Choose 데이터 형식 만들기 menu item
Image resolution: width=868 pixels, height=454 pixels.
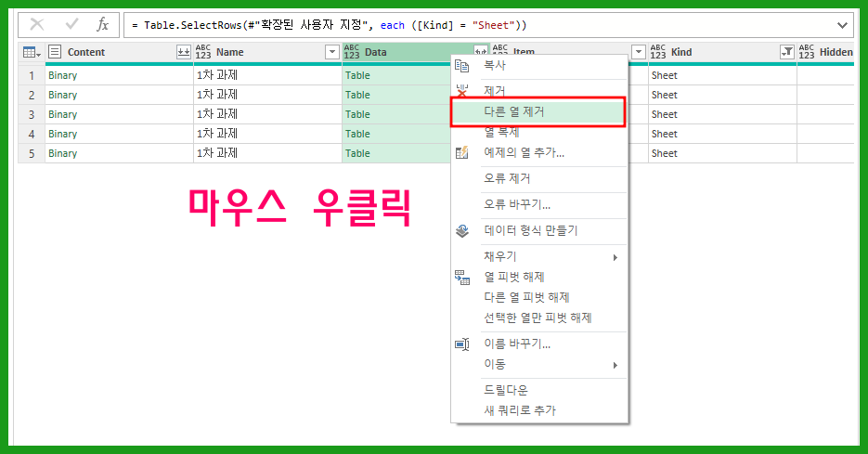point(539,230)
